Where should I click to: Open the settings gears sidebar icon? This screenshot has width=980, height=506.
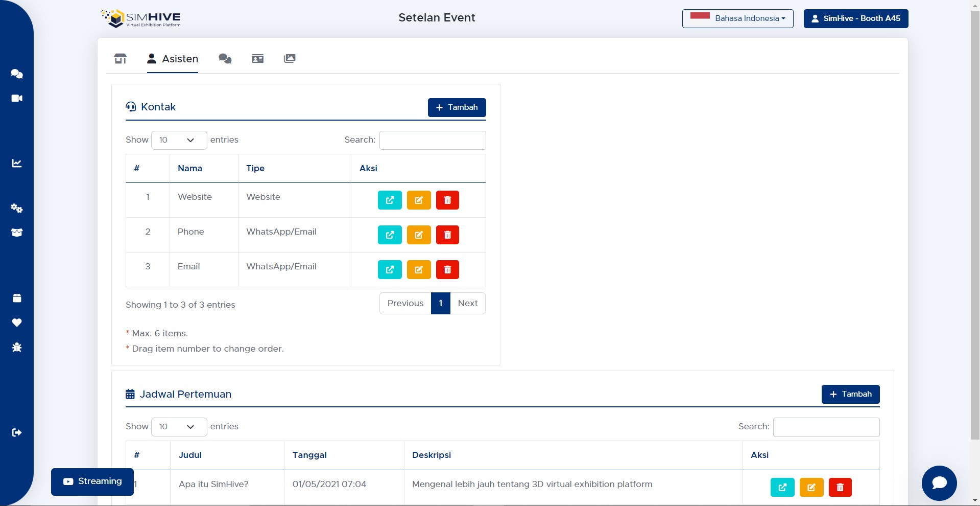coord(17,208)
